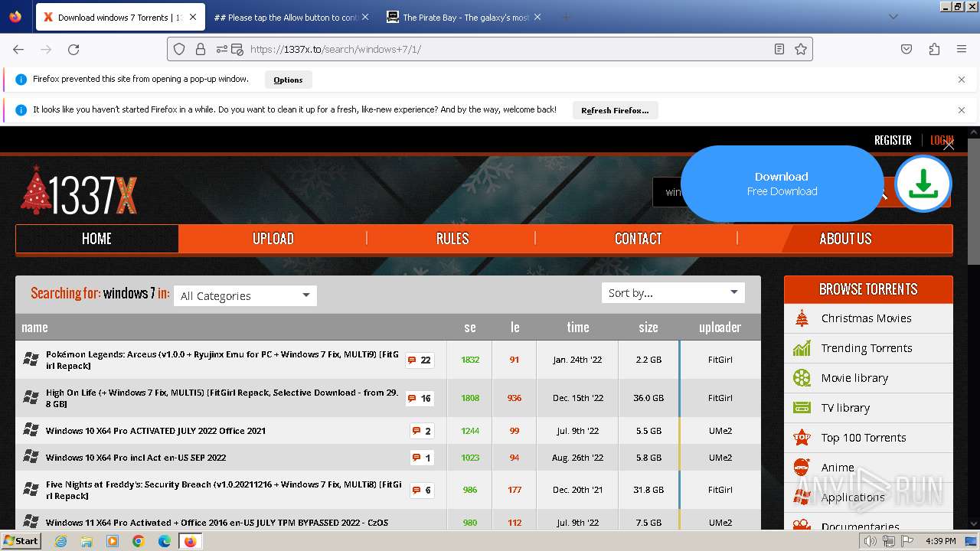Click the REGISTER link
Image resolution: width=980 pixels, height=551 pixels.
893,140
